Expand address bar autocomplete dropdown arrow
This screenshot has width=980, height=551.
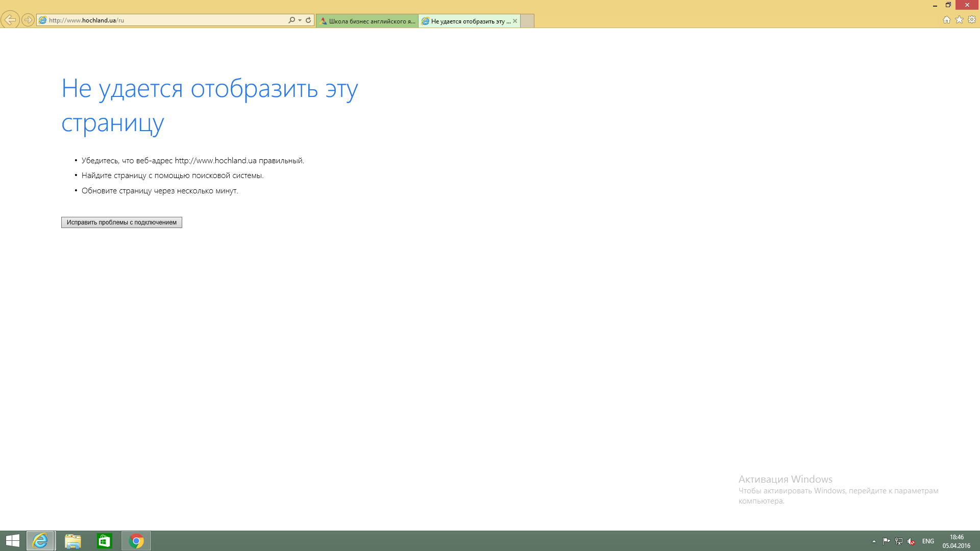300,20
